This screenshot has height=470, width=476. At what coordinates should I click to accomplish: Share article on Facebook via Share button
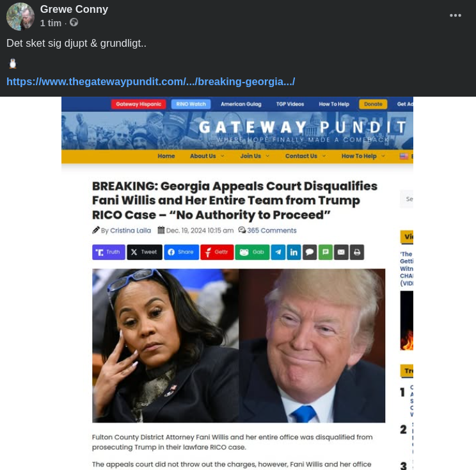182,252
